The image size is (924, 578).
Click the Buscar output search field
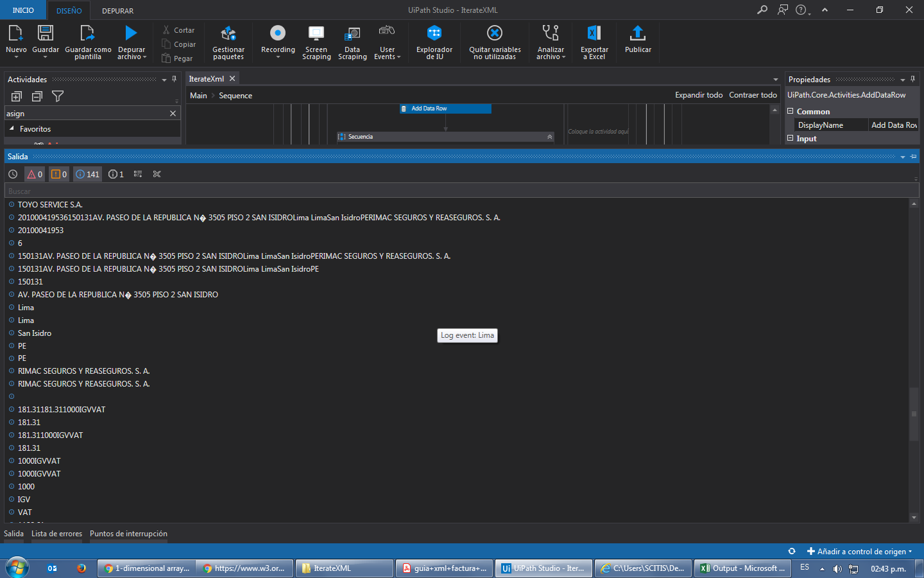point(462,191)
